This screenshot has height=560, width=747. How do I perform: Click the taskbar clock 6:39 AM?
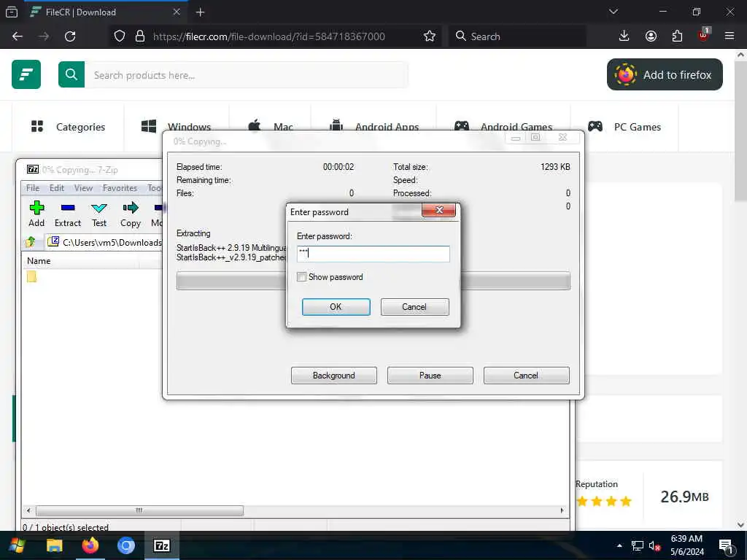(687, 539)
